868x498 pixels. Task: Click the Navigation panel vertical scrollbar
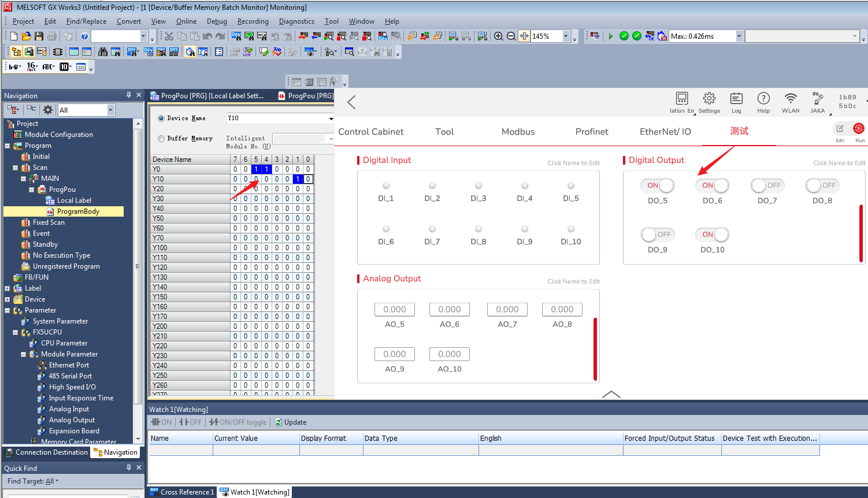[138, 266]
